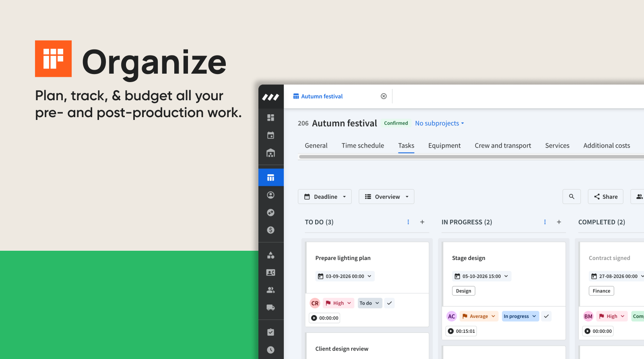Open the calendar icon in sidebar
Viewport: 644px width, 359px height.
tap(270, 135)
